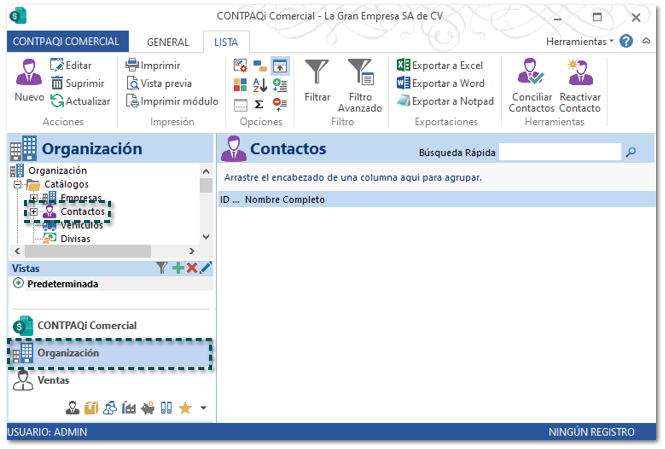Export list with Exportar a Excel
665x449 pixels.
(440, 66)
